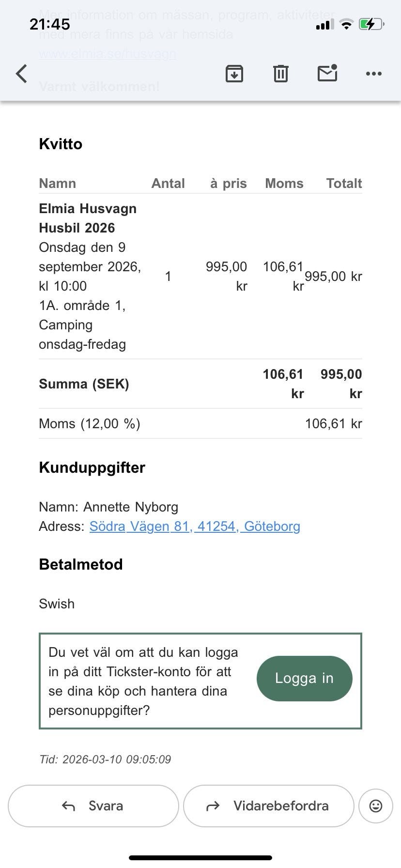Viewport: 401px width, 868px height.
Task: Tap the timestamp Tid: 2026-03-10 09:05:09
Action: click(x=105, y=759)
